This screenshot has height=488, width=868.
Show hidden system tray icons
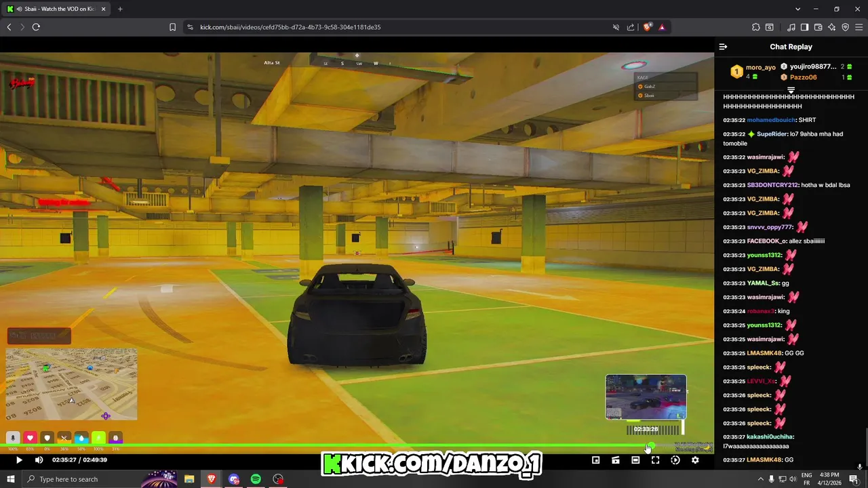click(759, 479)
